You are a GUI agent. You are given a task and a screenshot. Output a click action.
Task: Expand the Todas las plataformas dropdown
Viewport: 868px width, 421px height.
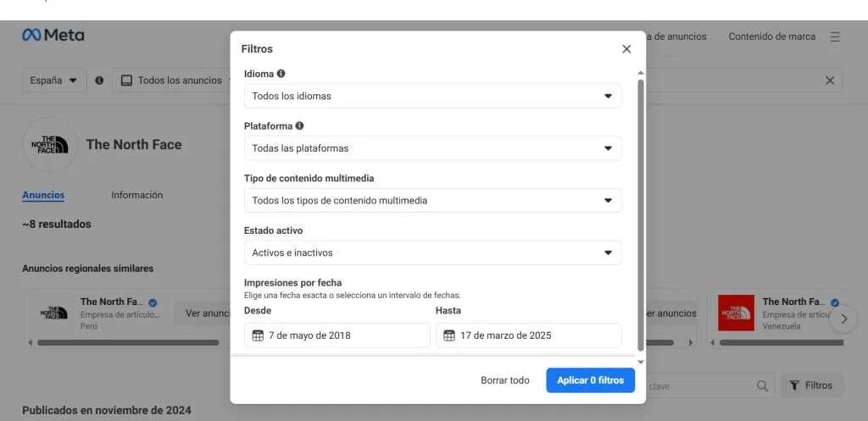[431, 148]
